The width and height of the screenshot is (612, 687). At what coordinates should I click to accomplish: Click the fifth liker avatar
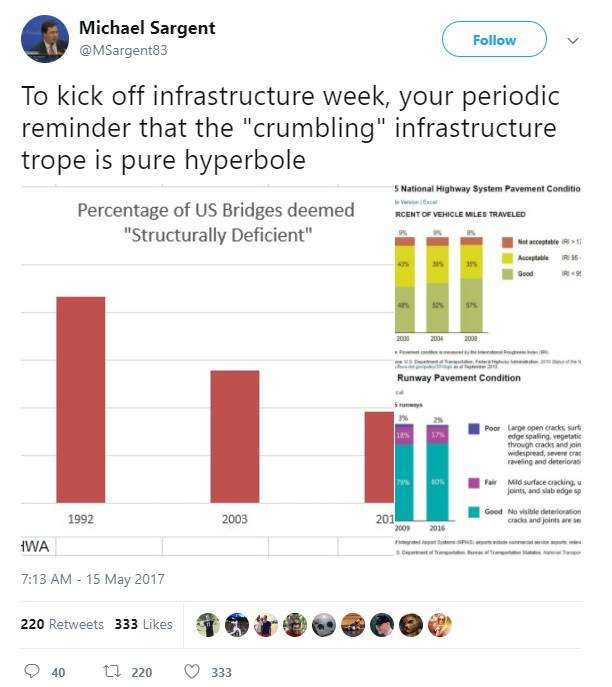323,624
